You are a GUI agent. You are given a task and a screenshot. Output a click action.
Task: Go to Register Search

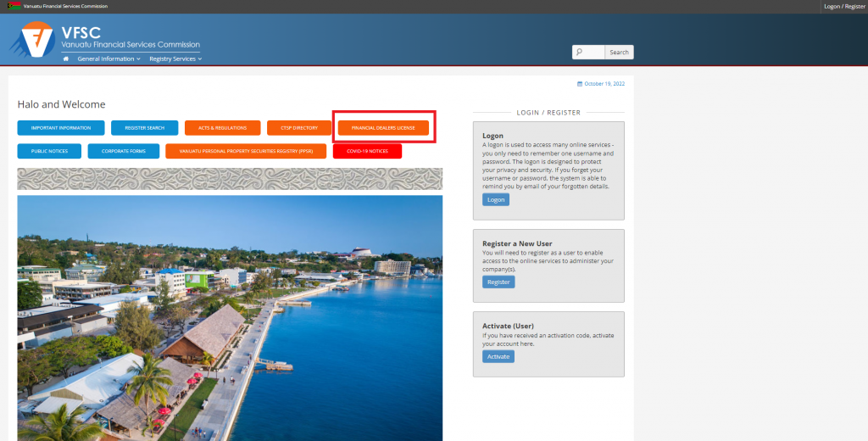click(144, 128)
